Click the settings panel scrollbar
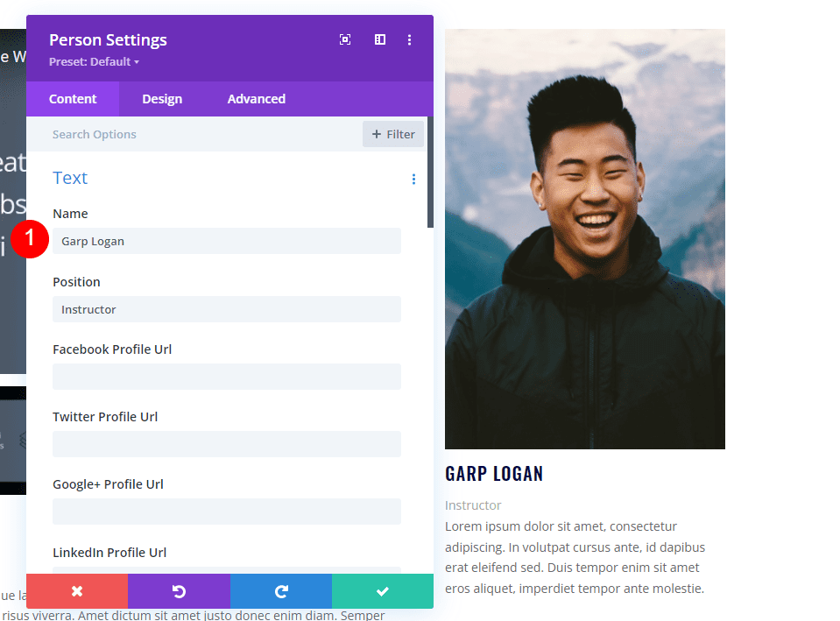 click(430, 172)
